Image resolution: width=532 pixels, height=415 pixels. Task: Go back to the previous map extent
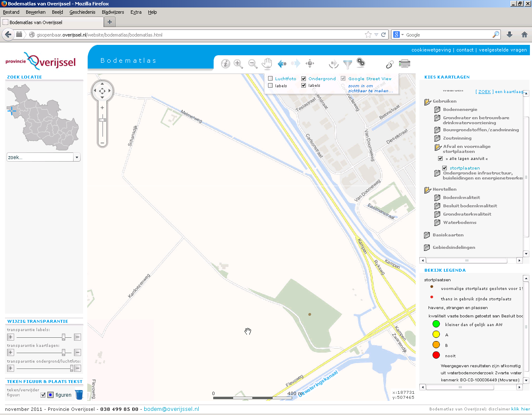click(281, 64)
